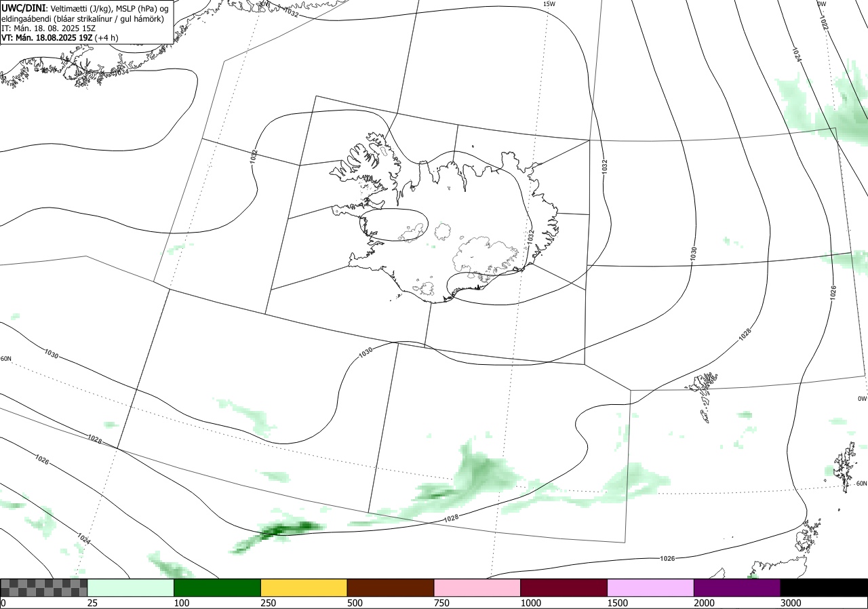Click the "25" legend scale value
Image resolution: width=868 pixels, height=609 pixels.
(93, 603)
